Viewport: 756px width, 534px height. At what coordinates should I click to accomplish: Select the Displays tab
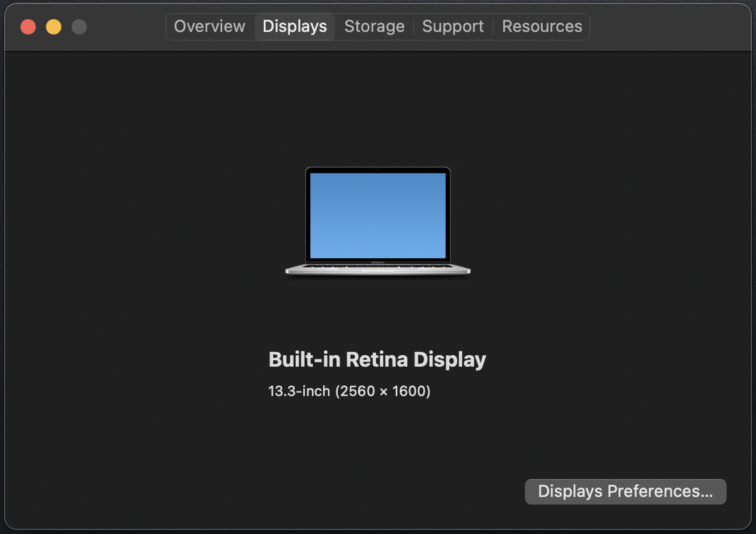coord(294,27)
